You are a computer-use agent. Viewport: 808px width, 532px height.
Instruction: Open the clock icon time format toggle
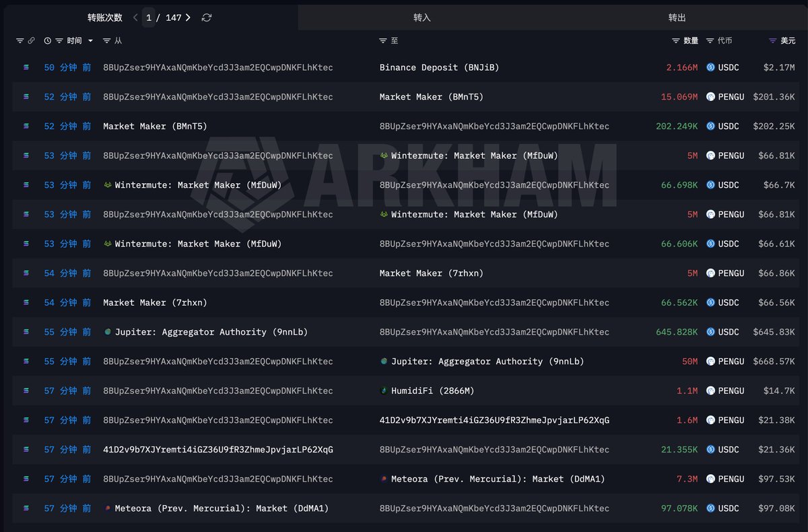click(x=48, y=41)
